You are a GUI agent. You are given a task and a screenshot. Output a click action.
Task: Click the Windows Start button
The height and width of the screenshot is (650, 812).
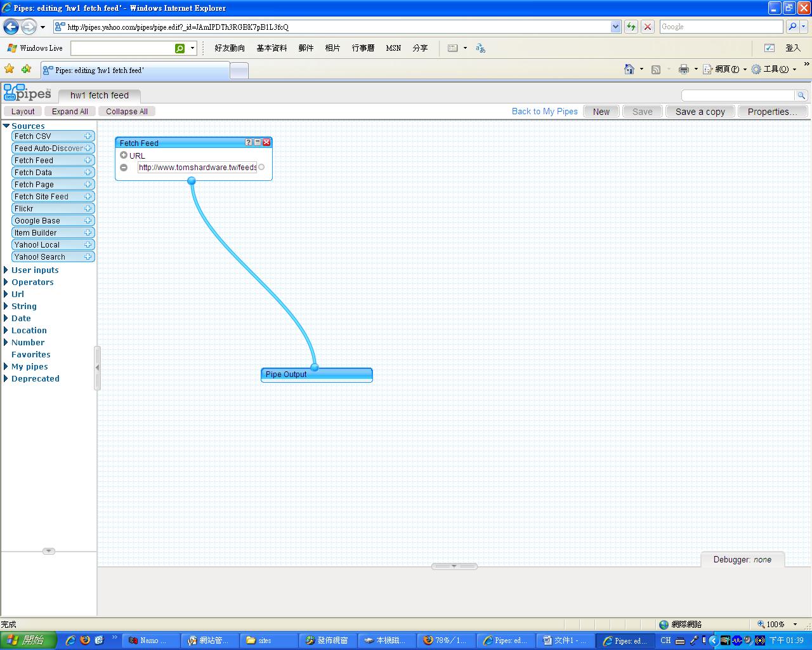[29, 640]
